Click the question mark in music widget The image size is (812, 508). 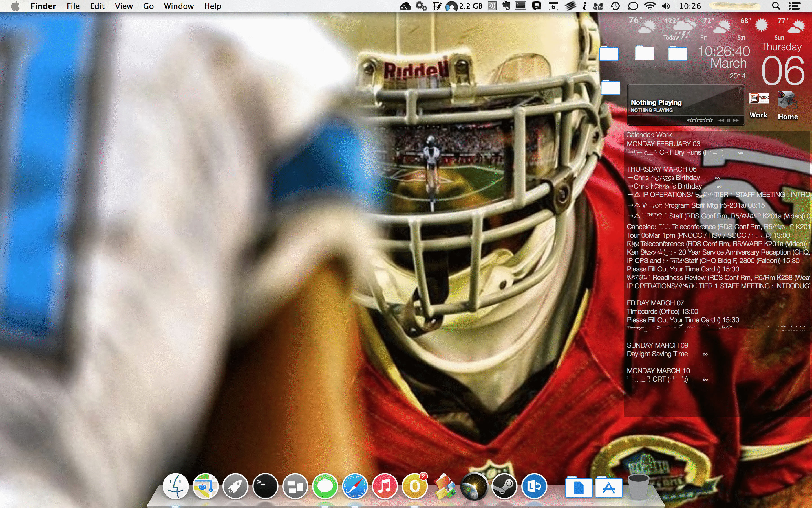(740, 90)
